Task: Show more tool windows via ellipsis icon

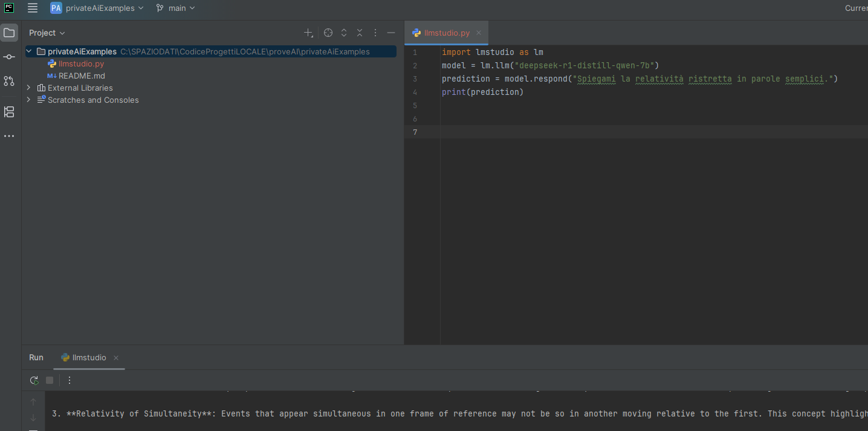Action: [x=9, y=136]
